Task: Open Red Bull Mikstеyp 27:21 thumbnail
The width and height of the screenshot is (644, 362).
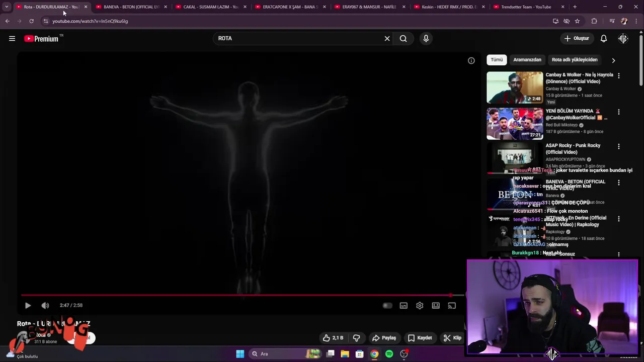Action: [x=515, y=124]
